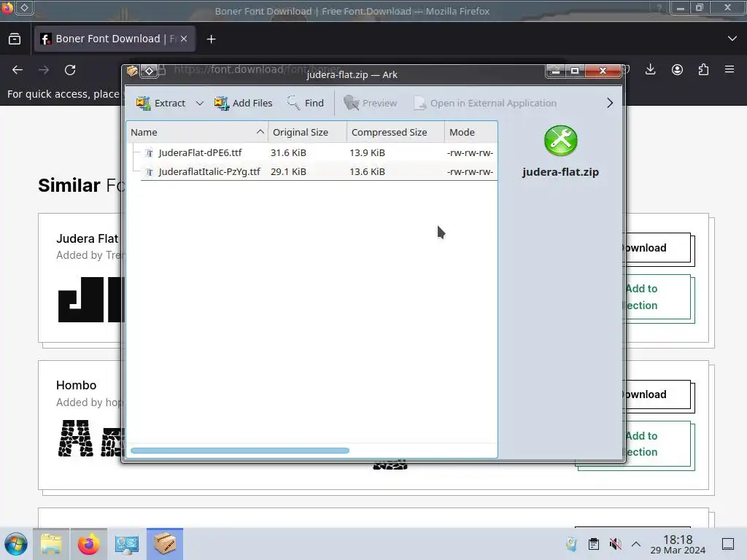Open the Start menu orb
This screenshot has width=747, height=560.
[x=16, y=544]
